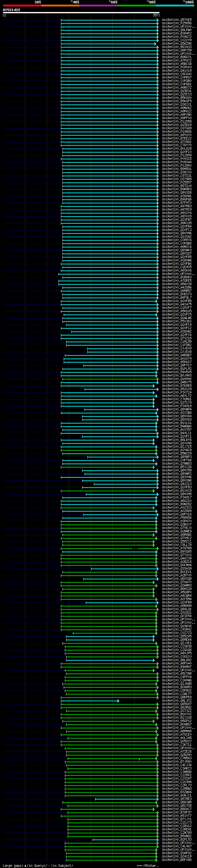Open UniRef100_Q37174 label

(177, 402)
